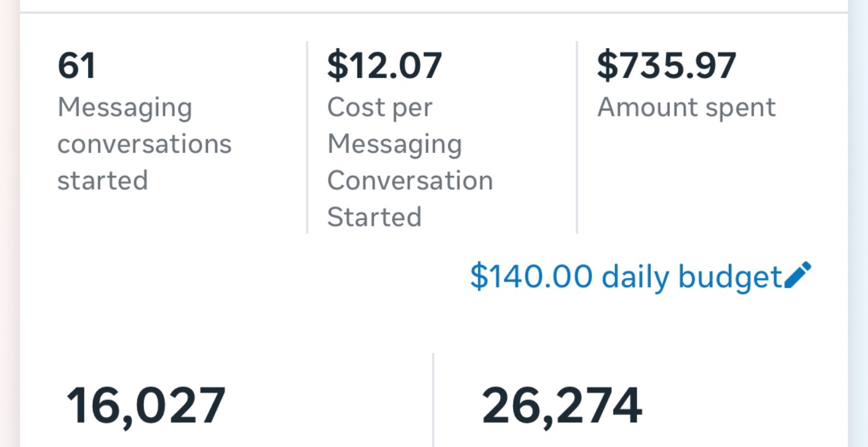Click the capitalized word "Conversation" under $12.07
This screenshot has height=447, width=868.
pyautogui.click(x=410, y=181)
